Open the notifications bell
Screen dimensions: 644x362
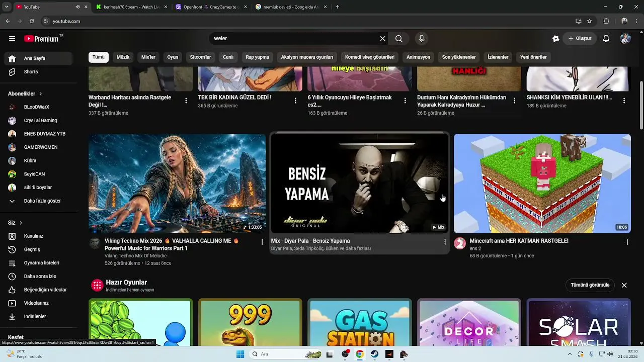point(606,39)
